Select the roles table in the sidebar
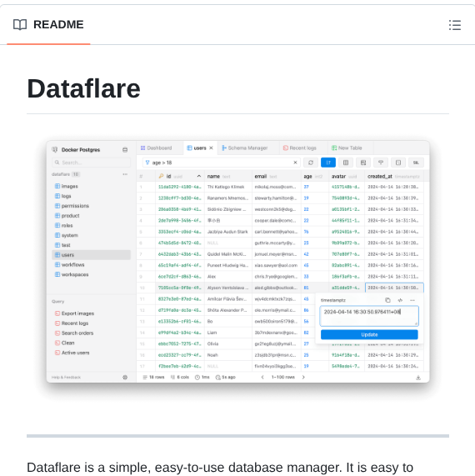The height and width of the screenshot is (476, 475). 92,226
